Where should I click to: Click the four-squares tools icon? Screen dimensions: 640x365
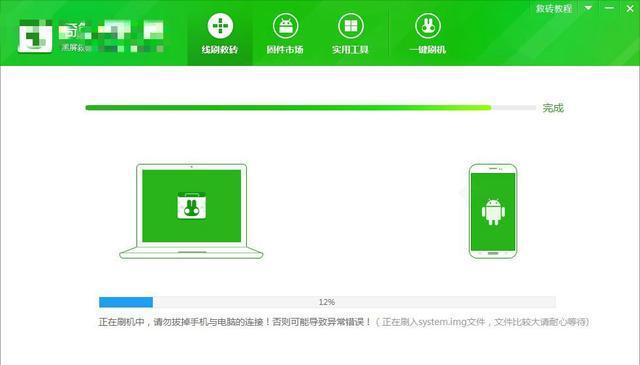(x=351, y=25)
